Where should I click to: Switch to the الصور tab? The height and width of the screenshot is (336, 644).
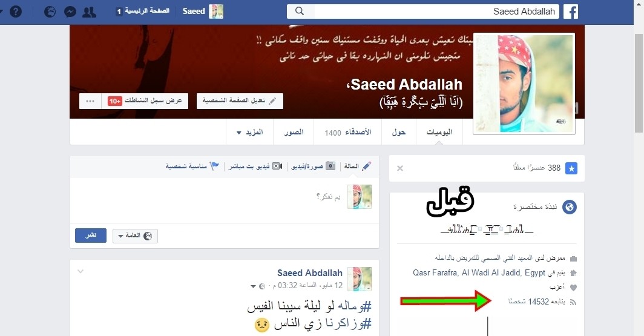294,132
